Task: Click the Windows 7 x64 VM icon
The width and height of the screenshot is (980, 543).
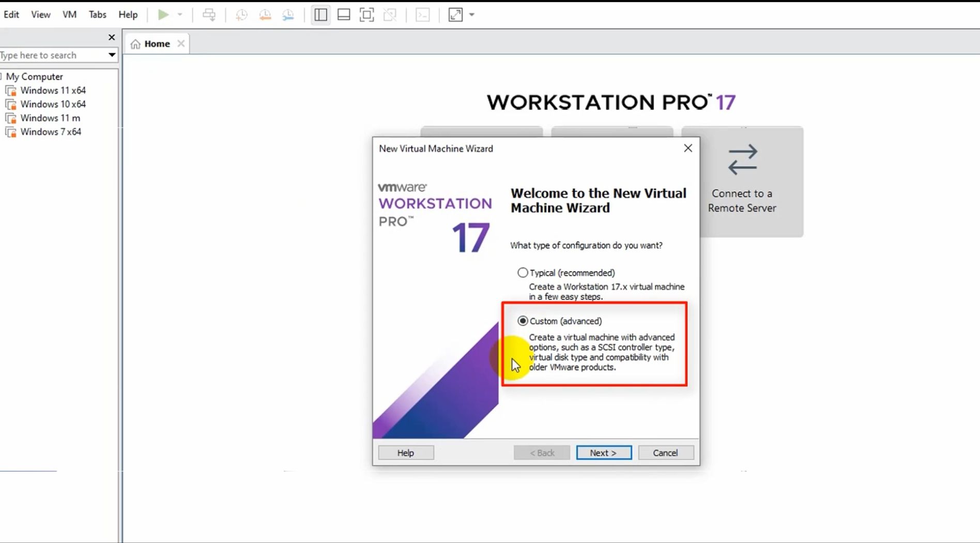Action: [x=11, y=132]
